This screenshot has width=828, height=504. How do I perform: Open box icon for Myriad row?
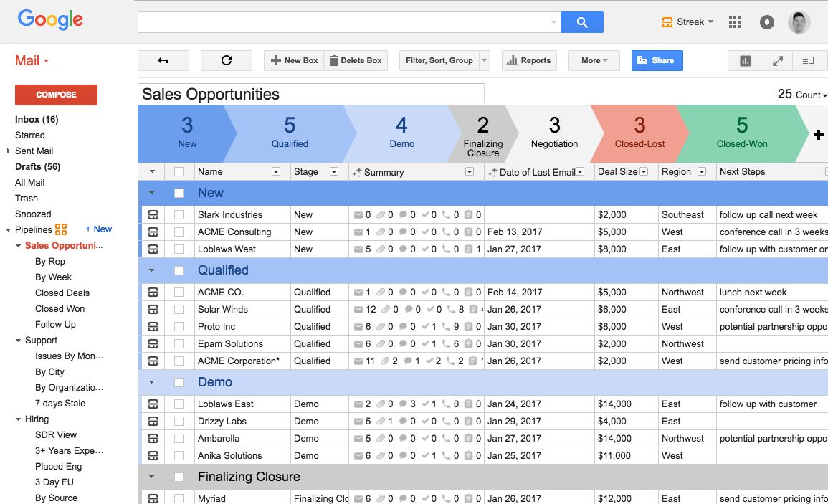pyautogui.click(x=153, y=498)
